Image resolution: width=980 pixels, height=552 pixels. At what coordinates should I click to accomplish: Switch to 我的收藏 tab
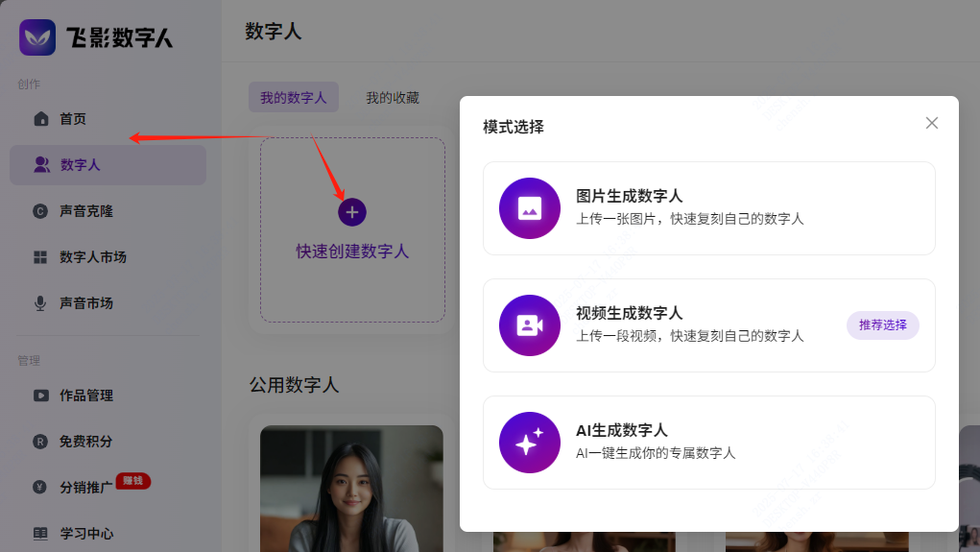[393, 98]
